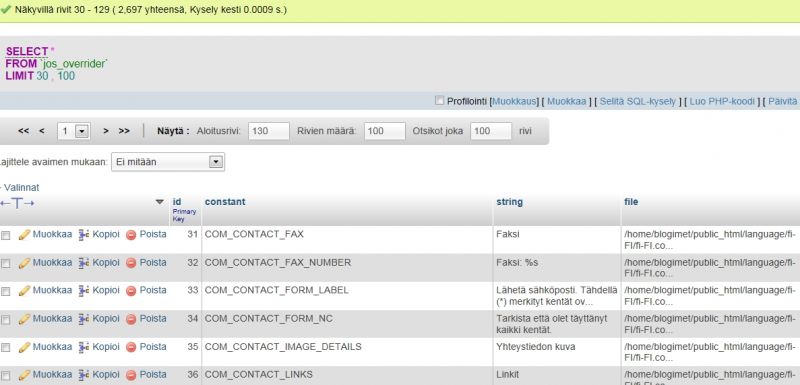Enable the Profilointi checkbox

click(439, 100)
